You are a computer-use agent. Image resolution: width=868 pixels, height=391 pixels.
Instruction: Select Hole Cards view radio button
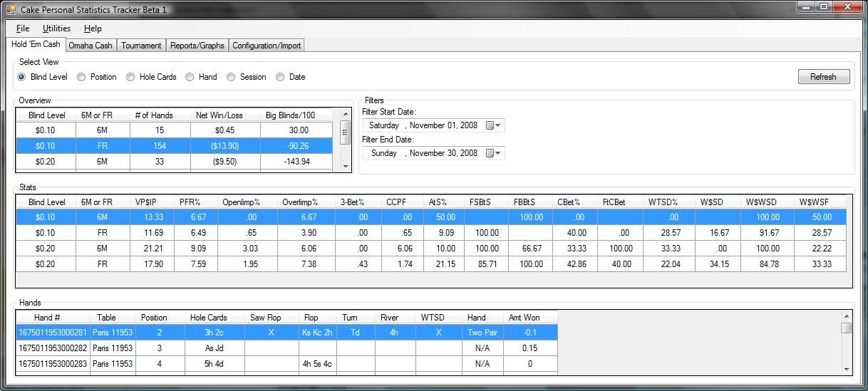(130, 77)
